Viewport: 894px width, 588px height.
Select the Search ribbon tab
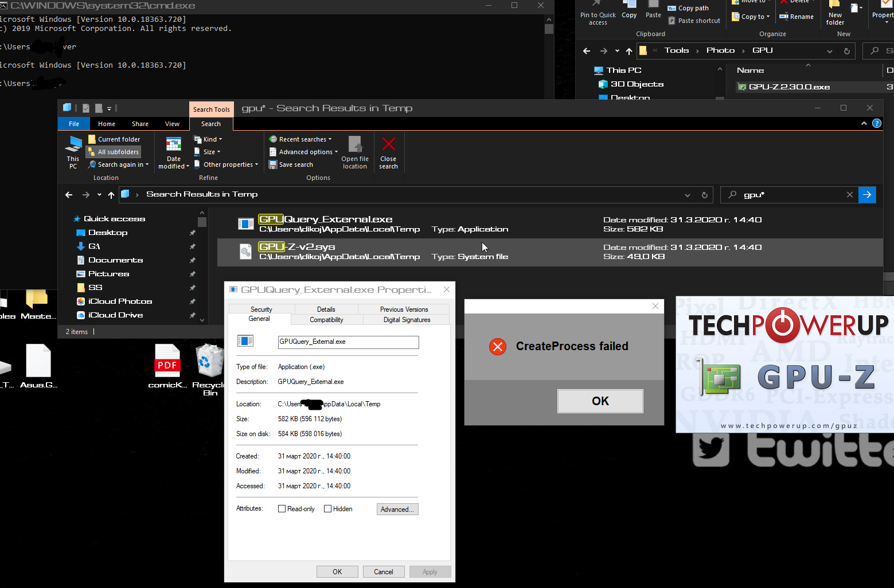[211, 124]
